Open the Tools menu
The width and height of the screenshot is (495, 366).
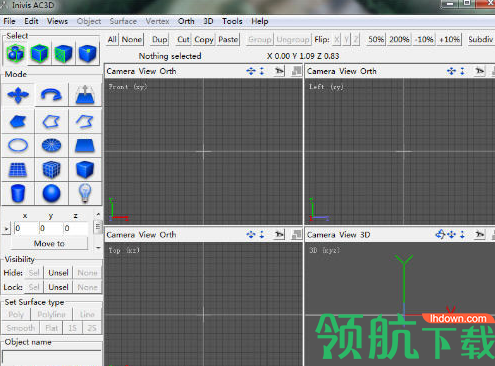232,21
